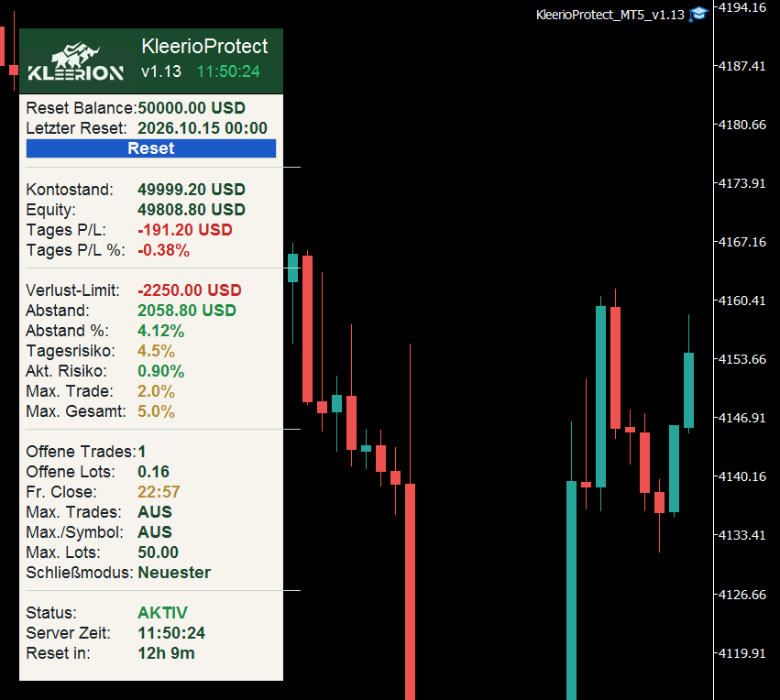Click price axis label 4187.41
This screenshot has height=700, width=780.
pos(742,66)
